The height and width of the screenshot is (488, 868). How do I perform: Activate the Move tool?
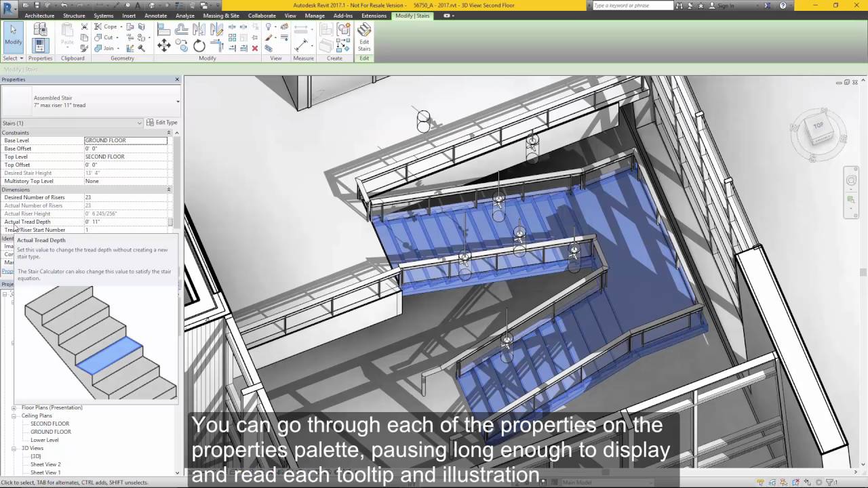pos(165,45)
